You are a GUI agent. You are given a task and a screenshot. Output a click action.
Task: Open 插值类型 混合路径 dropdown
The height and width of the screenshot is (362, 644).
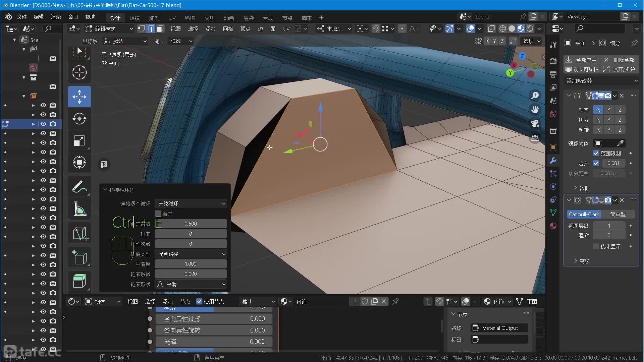[x=191, y=254]
